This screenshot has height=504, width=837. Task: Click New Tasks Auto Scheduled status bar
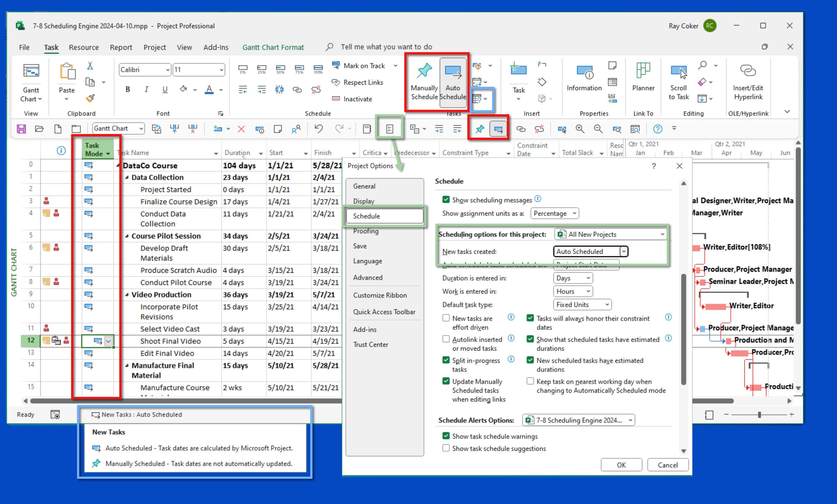pyautogui.click(x=137, y=414)
